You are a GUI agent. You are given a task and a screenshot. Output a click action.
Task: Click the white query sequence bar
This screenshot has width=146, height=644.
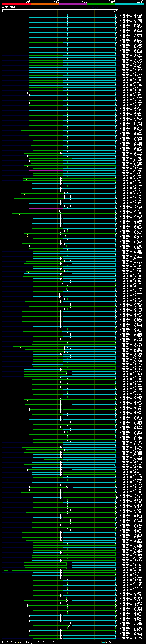[x=60, y=10]
